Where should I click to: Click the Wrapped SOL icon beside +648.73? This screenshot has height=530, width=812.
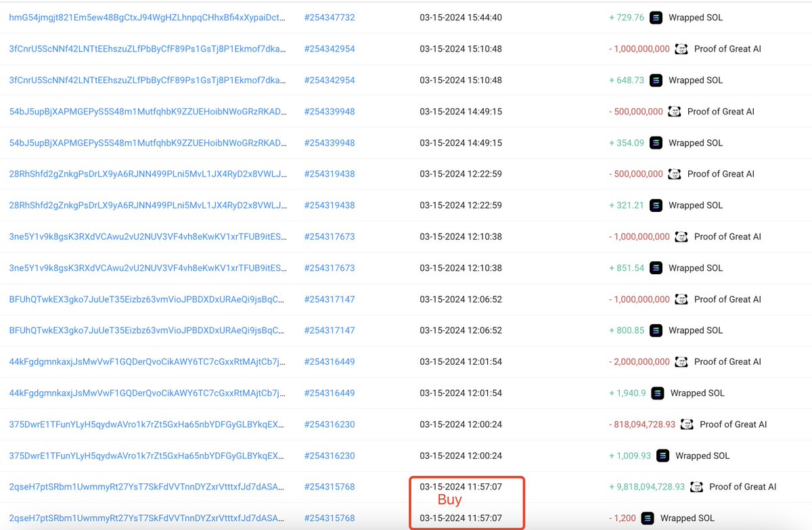(x=656, y=80)
